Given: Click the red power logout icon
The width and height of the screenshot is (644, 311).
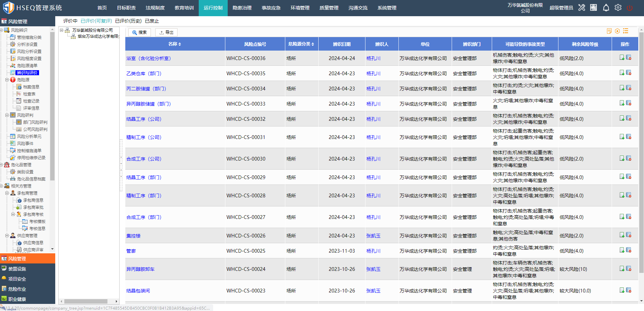Looking at the screenshot, I should tap(630, 8).
